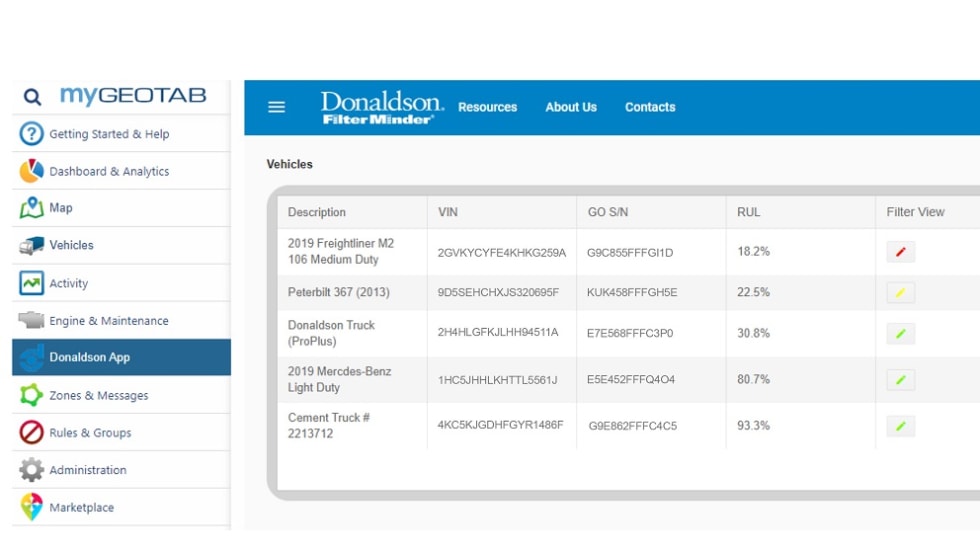Click the Getting Started & Help question icon
980x552 pixels.
(32, 134)
